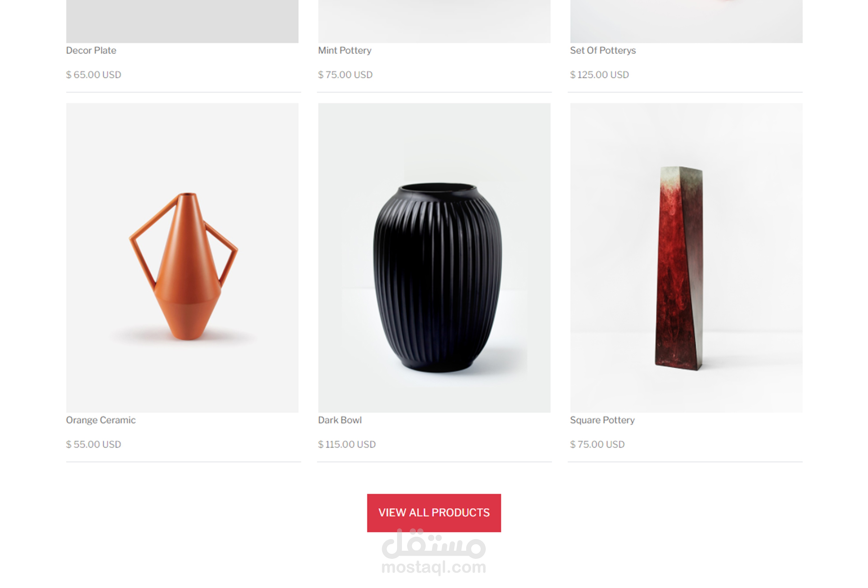868x588 pixels.
Task: Open the Dark Bowl product image
Action: (x=434, y=258)
